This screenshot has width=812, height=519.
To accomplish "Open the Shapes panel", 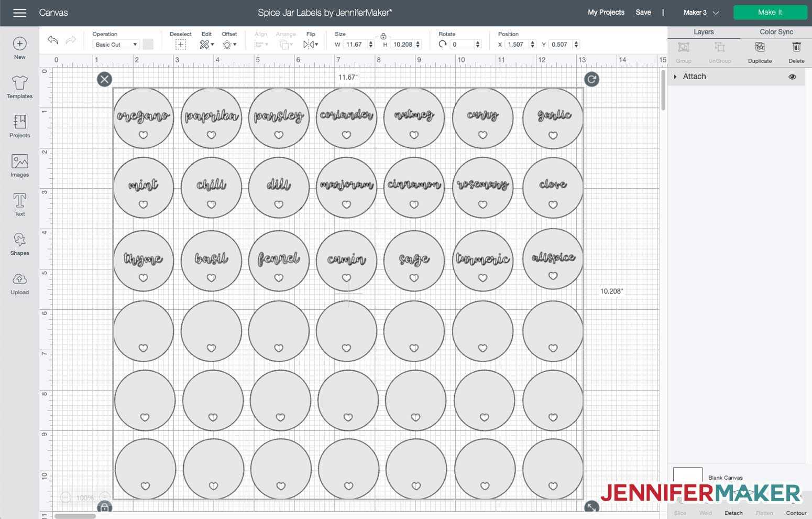I will (x=19, y=244).
